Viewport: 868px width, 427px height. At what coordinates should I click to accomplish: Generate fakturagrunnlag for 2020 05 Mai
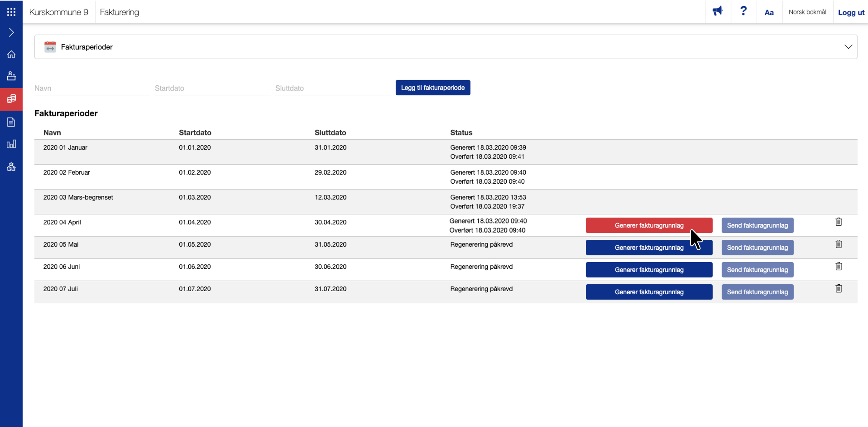click(x=649, y=247)
